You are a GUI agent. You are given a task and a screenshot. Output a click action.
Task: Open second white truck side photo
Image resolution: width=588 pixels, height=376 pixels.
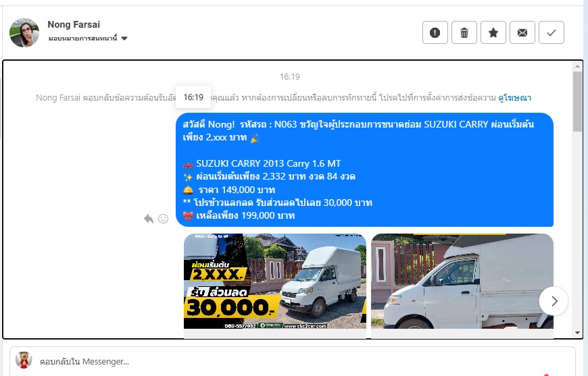pos(462,281)
